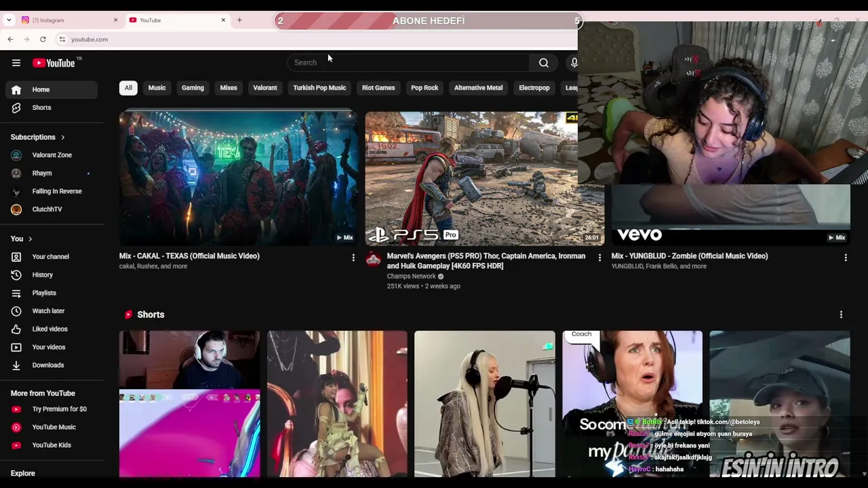Image resolution: width=868 pixels, height=488 pixels.
Task: Open Your channel from sidebar
Action: tap(52, 257)
